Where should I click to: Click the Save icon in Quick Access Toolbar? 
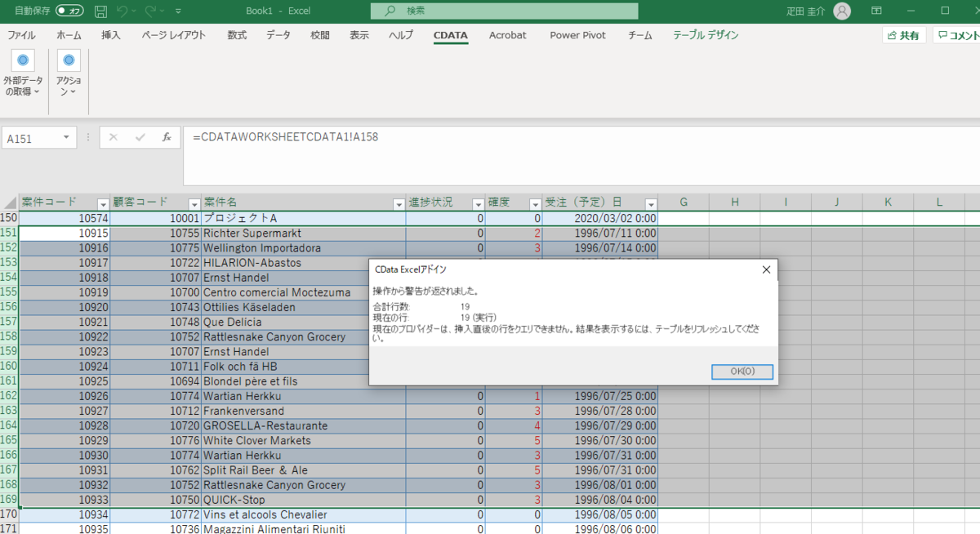[100, 11]
